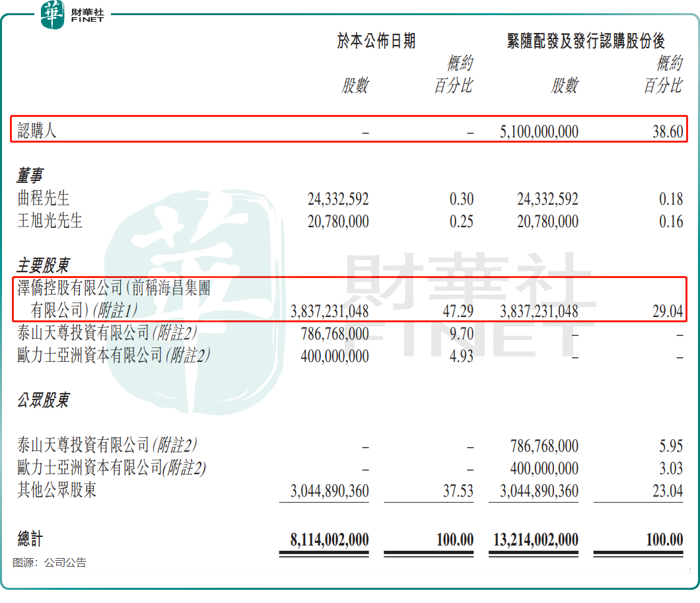Click the 公眾股東 section heading
The height and width of the screenshot is (603, 700).
44,400
